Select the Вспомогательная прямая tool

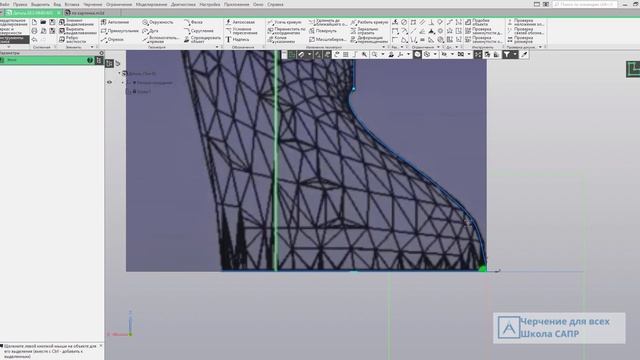(161, 39)
